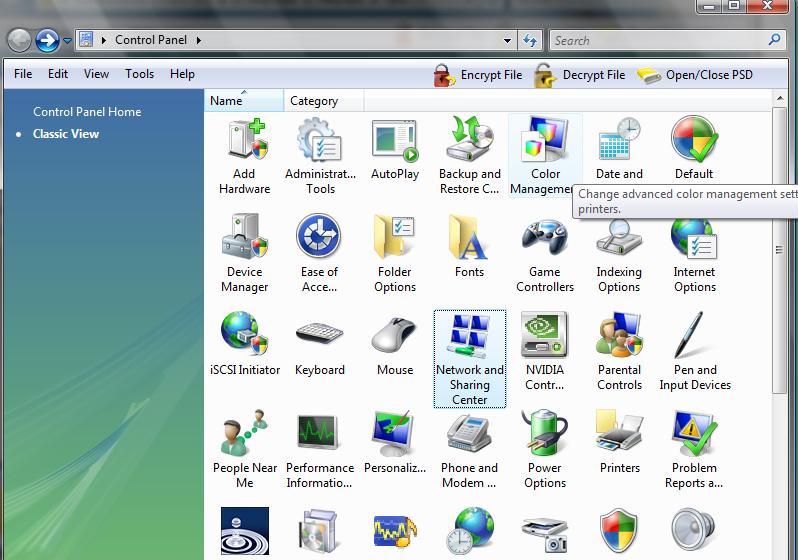
Task: Open the Fonts folder
Action: [469, 246]
